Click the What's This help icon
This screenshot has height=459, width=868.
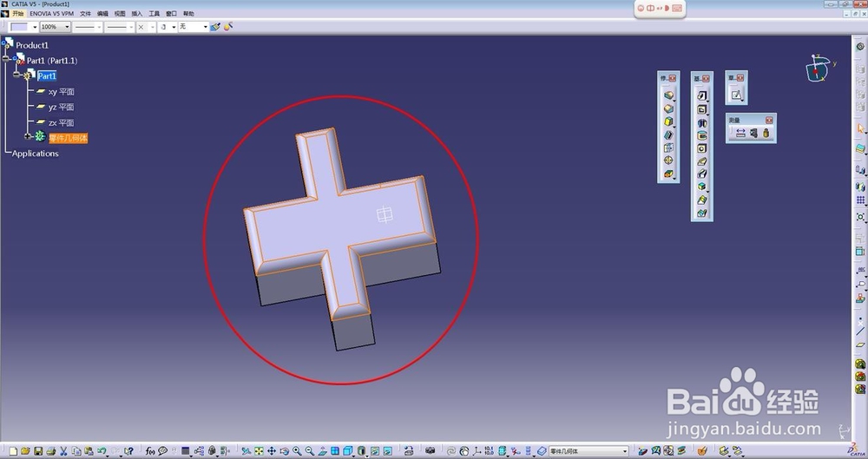pos(129,450)
